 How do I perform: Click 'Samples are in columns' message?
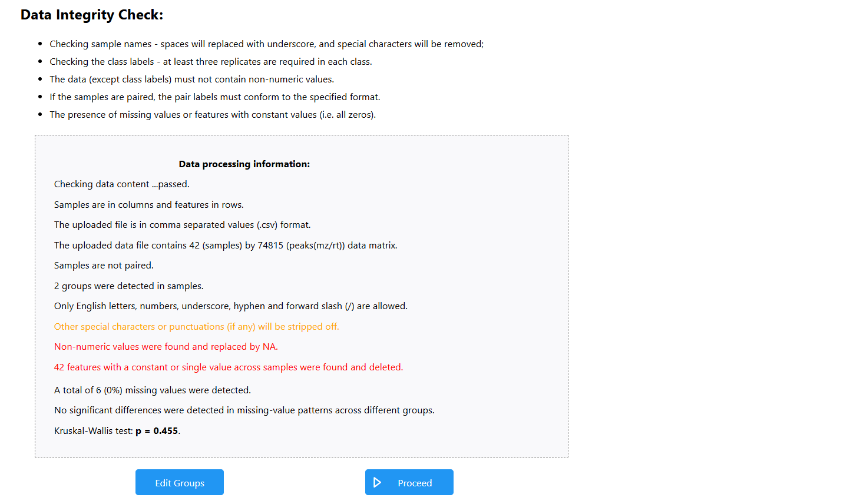click(148, 205)
